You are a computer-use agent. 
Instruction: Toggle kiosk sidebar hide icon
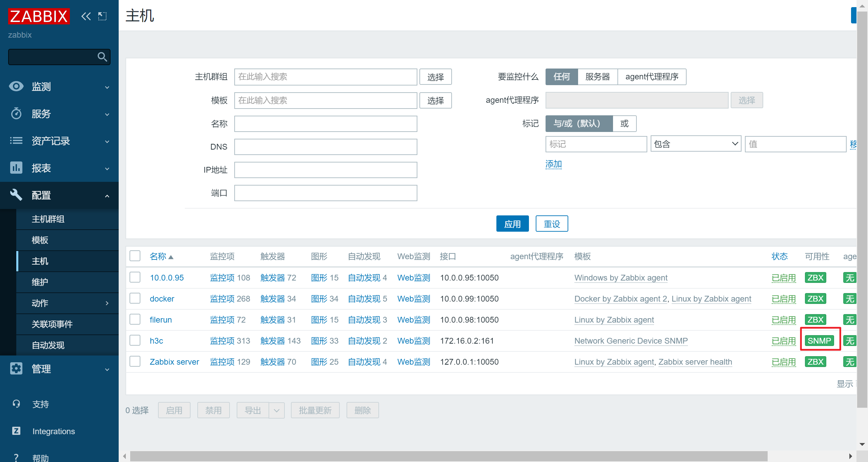(102, 16)
